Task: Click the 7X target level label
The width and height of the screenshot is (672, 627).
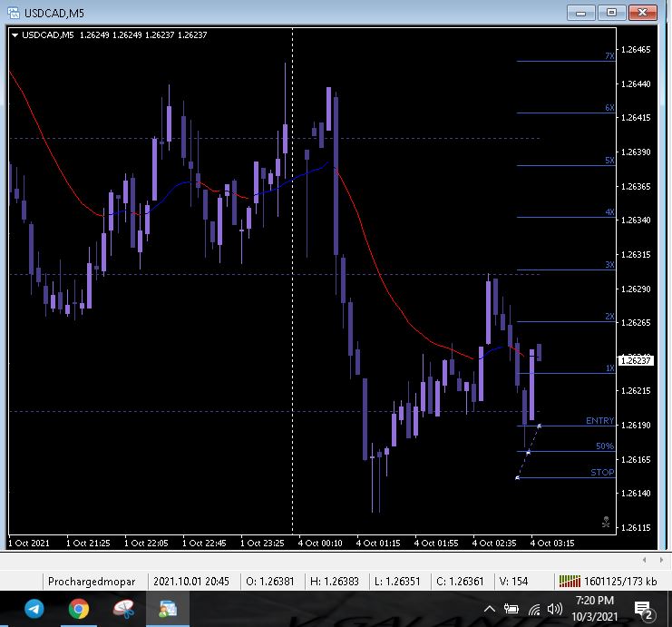Action: (x=609, y=55)
